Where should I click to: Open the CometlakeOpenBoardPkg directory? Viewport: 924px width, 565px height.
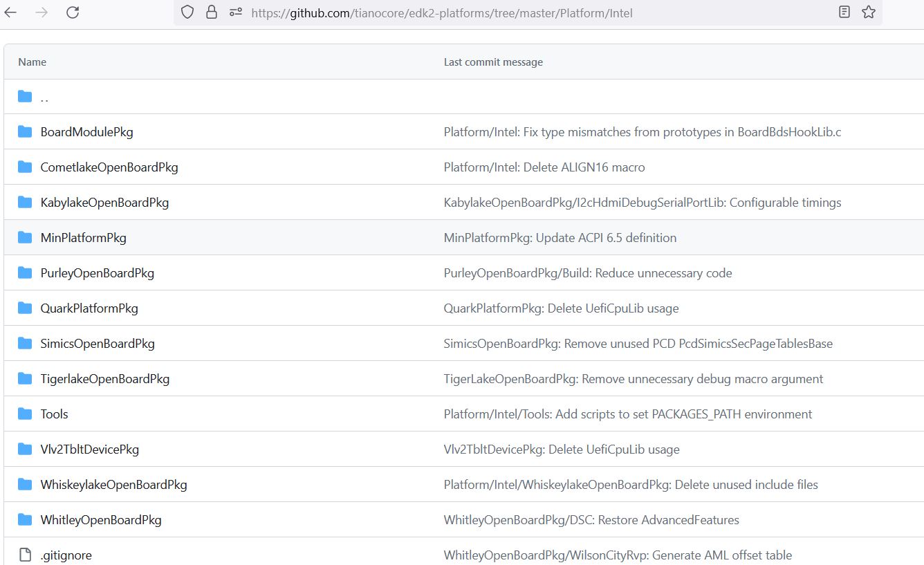(x=109, y=167)
